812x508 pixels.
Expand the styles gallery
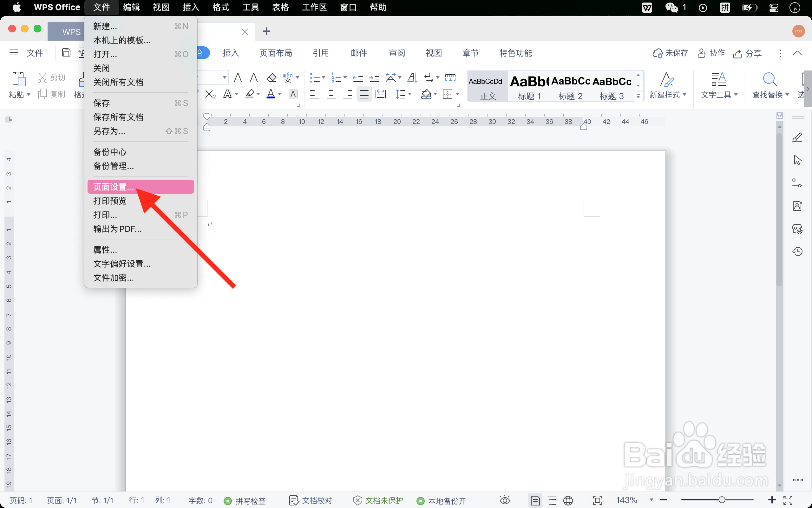638,97
